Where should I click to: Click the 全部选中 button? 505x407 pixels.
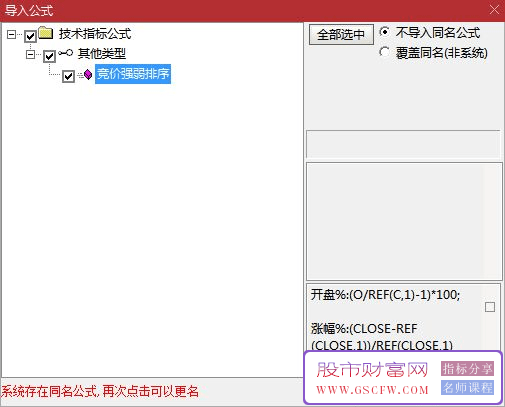pos(341,34)
